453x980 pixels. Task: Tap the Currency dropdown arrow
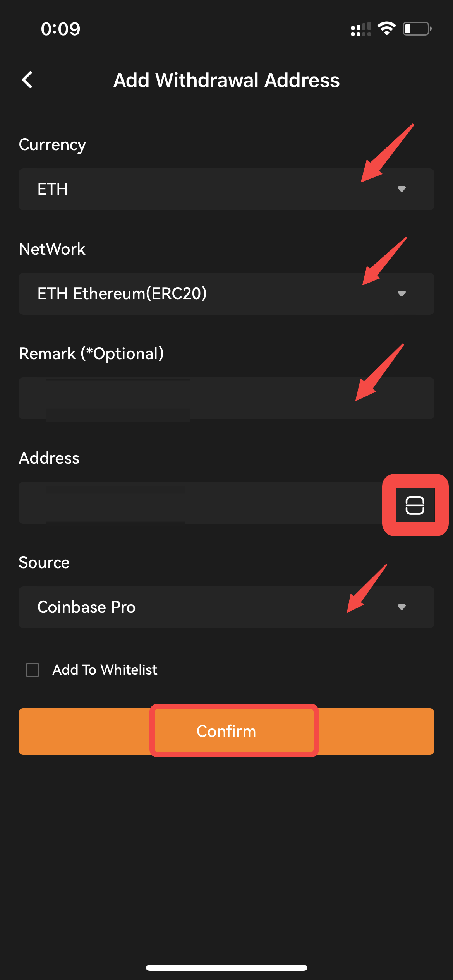pos(402,189)
